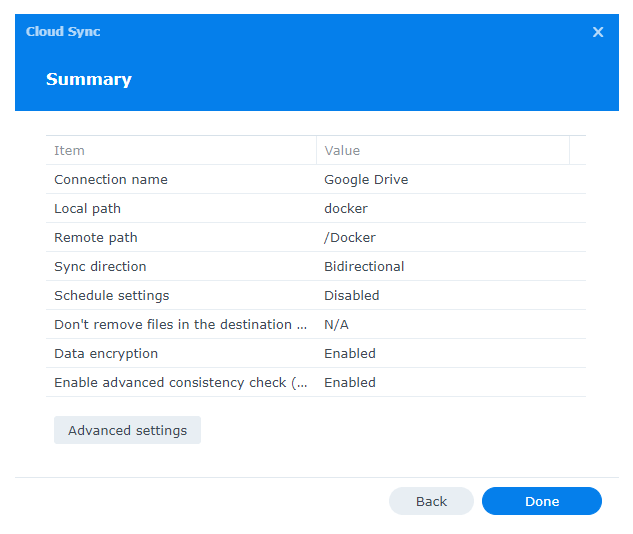Close the Cloud Sync dialog
This screenshot has width=633, height=534.
tap(598, 32)
